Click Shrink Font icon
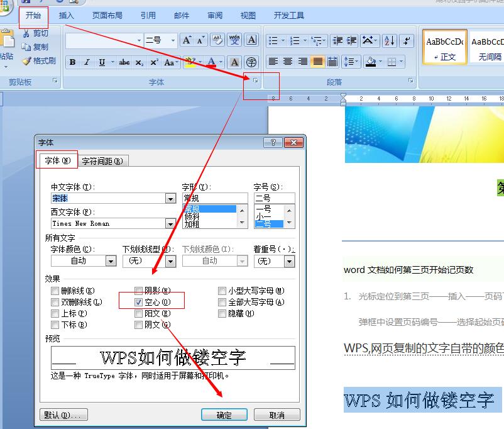504x429 pixels. click(x=201, y=40)
